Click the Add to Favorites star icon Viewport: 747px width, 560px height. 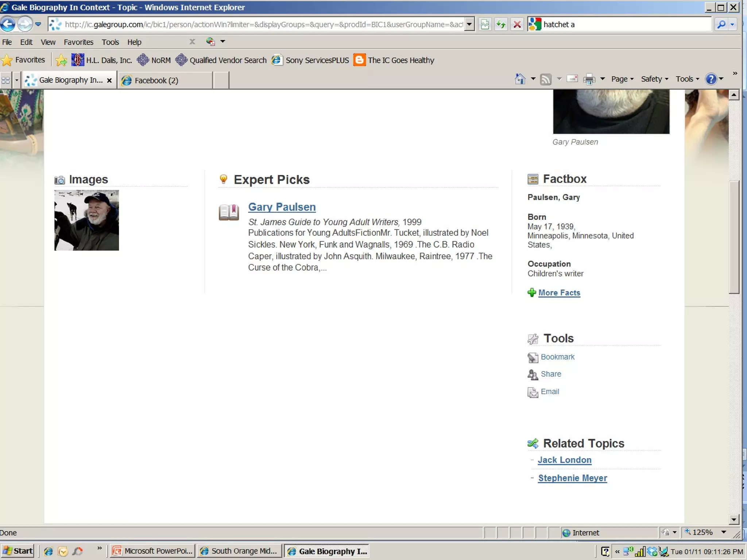tap(61, 60)
